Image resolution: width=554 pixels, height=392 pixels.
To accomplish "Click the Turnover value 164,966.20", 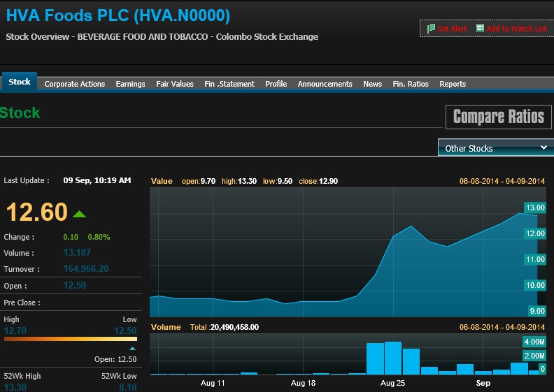I will pos(86,268).
